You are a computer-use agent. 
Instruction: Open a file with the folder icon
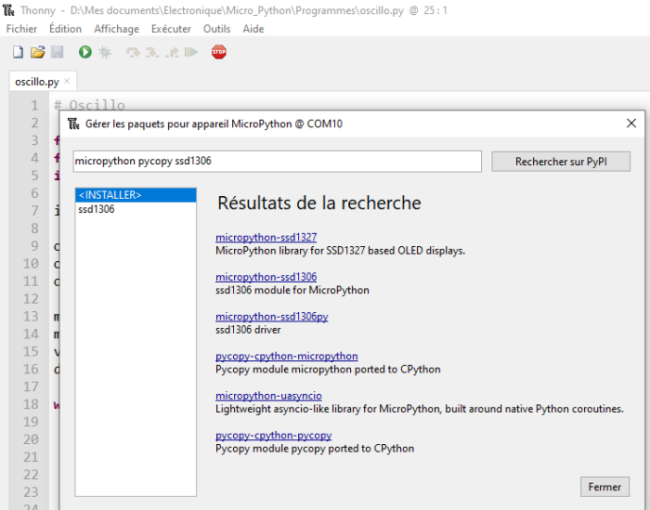tap(37, 52)
